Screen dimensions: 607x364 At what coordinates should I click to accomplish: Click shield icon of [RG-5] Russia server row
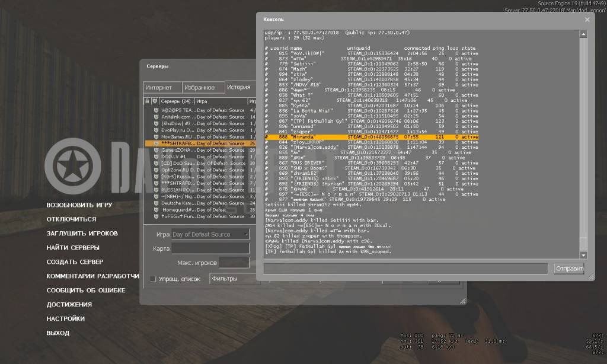pos(156,177)
